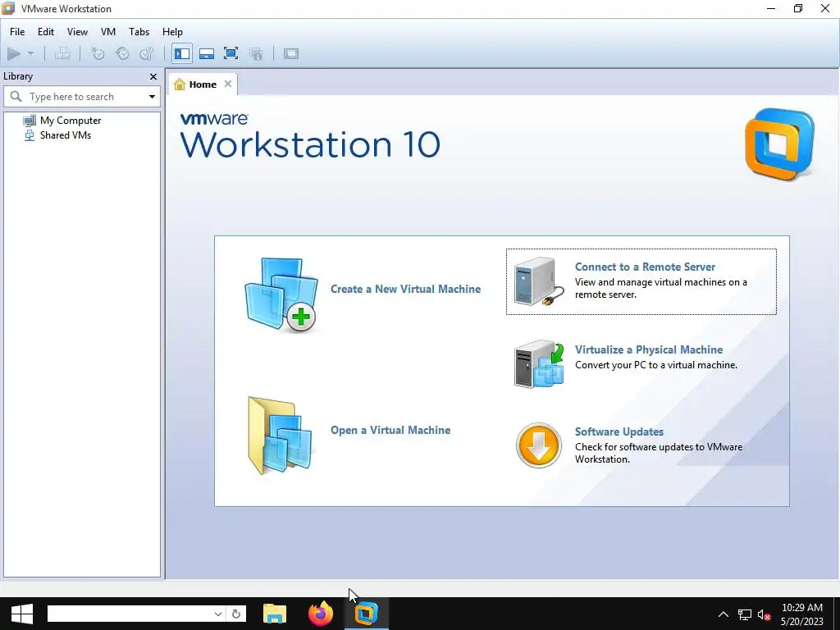Click the taskbar address refresh button
Image resolution: width=840 pixels, height=630 pixels.
point(236,614)
